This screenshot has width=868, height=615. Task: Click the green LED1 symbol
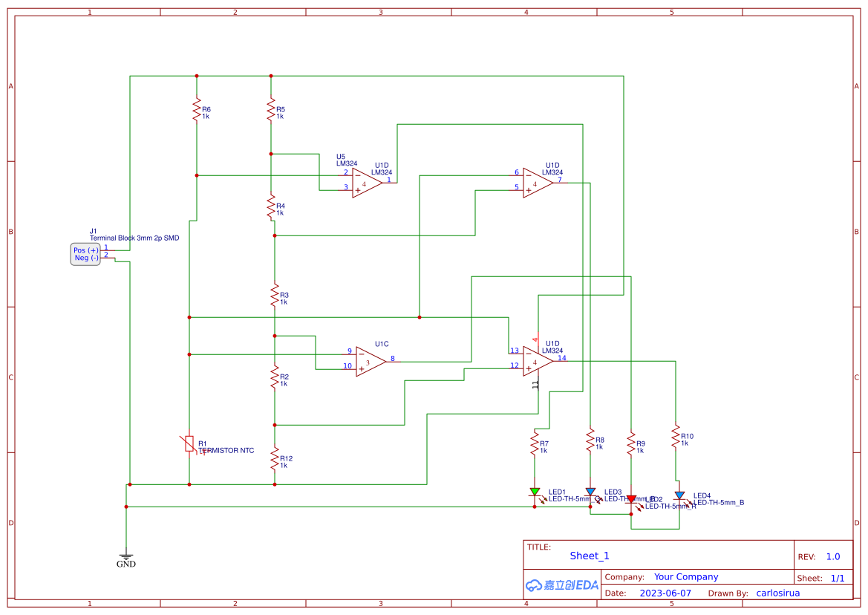click(x=536, y=492)
